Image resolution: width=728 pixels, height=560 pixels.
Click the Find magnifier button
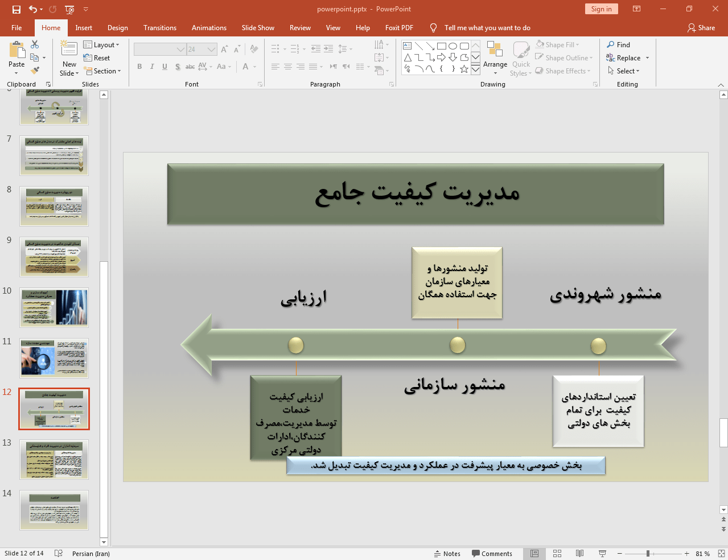[619, 45]
